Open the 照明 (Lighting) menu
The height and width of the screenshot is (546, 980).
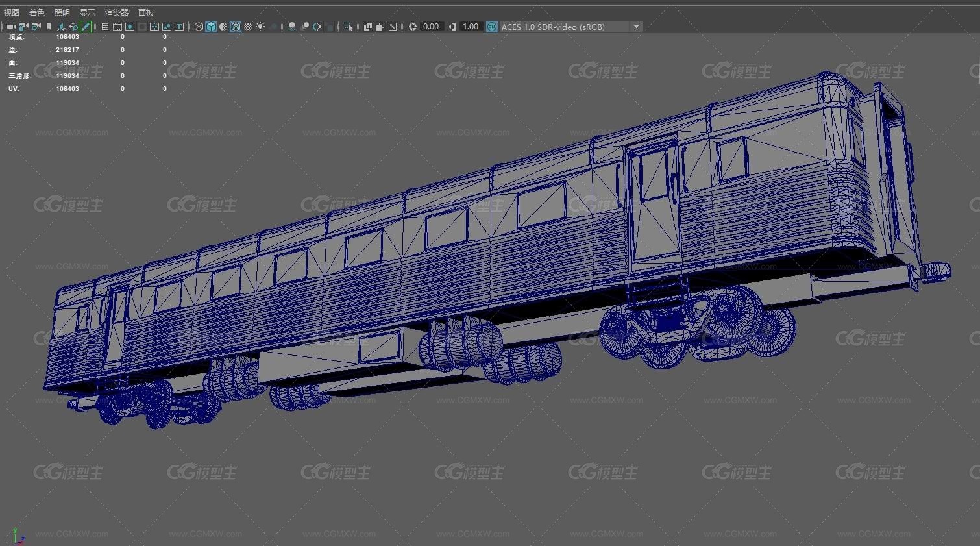62,12
